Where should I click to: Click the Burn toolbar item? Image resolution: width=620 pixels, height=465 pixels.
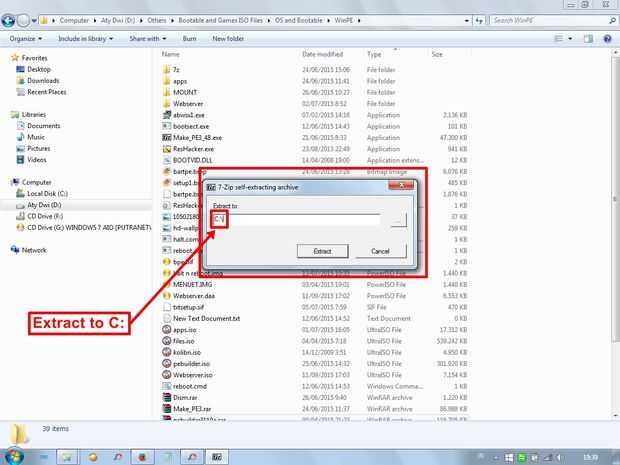coord(189,39)
